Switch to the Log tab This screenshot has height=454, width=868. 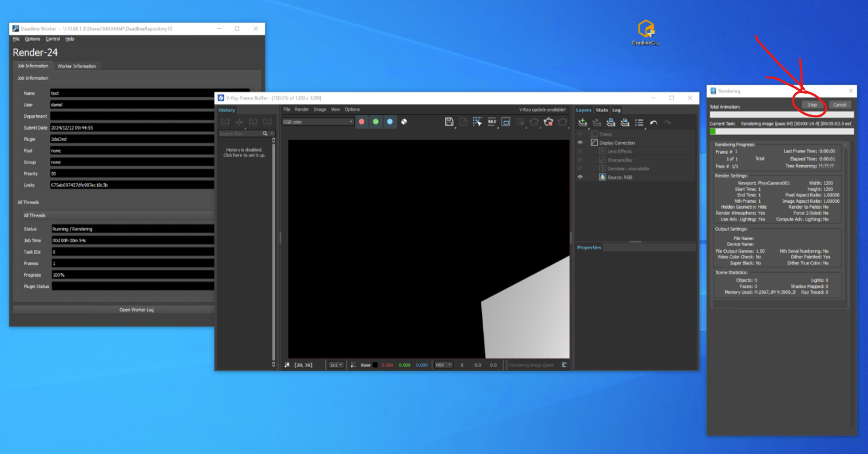pyautogui.click(x=616, y=110)
